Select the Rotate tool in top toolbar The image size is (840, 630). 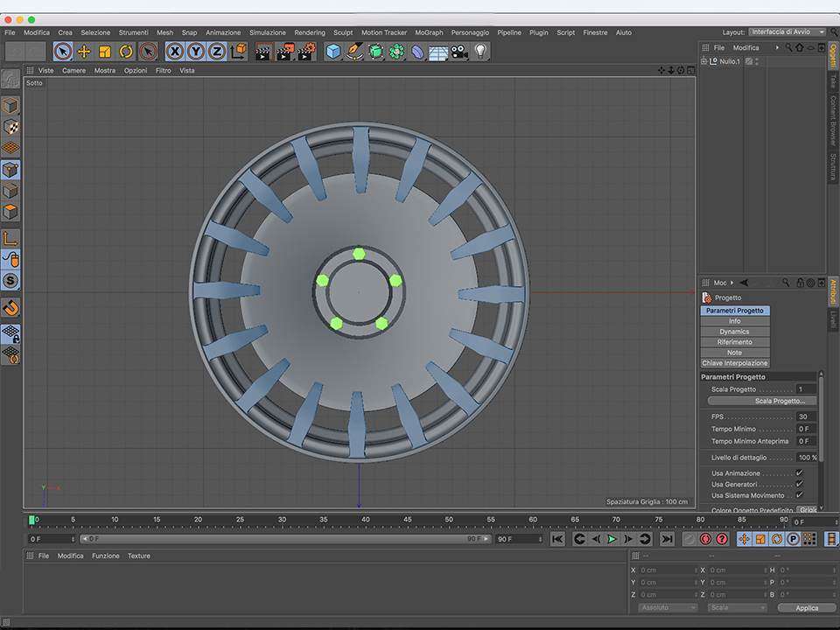pyautogui.click(x=126, y=52)
